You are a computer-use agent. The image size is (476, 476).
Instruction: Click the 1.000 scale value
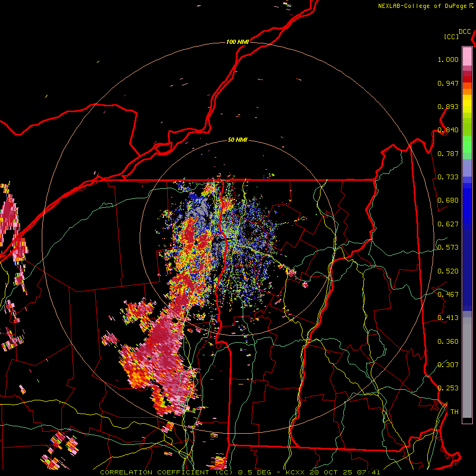pyautogui.click(x=448, y=60)
